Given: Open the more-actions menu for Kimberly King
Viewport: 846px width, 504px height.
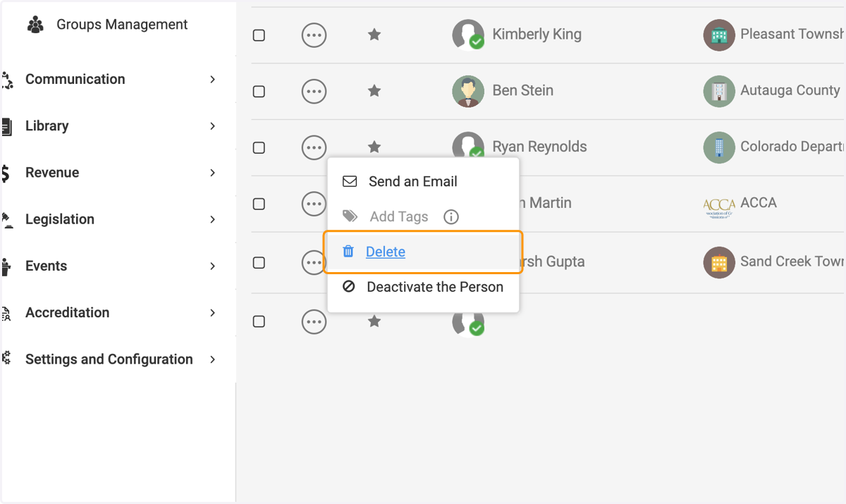Looking at the screenshot, I should click(314, 35).
